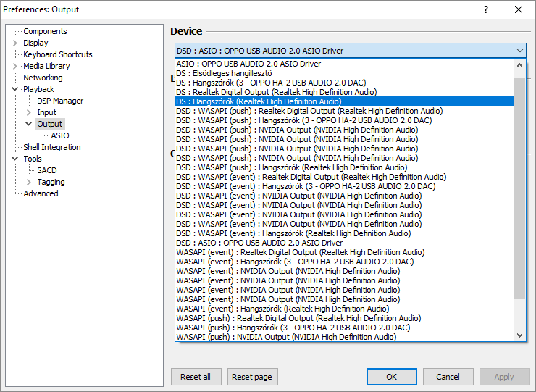Choose 'DS : Elsődleges hangillesztő' from the list
Image resolution: width=536 pixels, height=392 pixels.
click(x=344, y=73)
